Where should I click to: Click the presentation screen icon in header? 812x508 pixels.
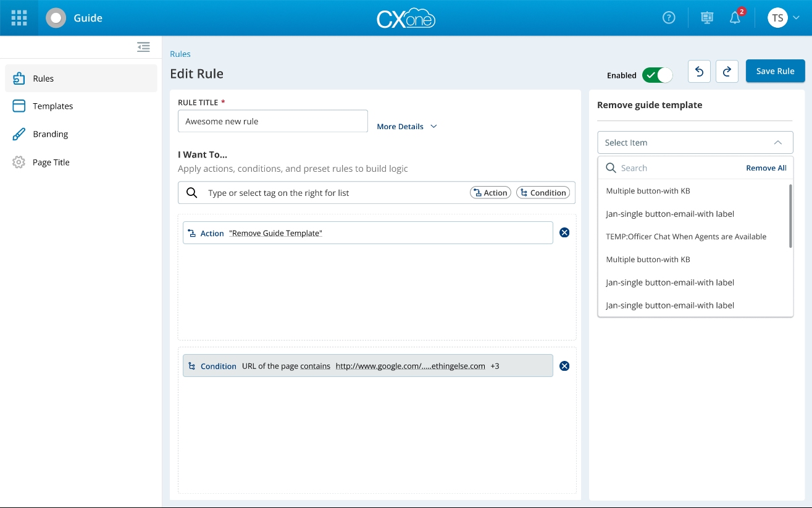click(x=707, y=18)
